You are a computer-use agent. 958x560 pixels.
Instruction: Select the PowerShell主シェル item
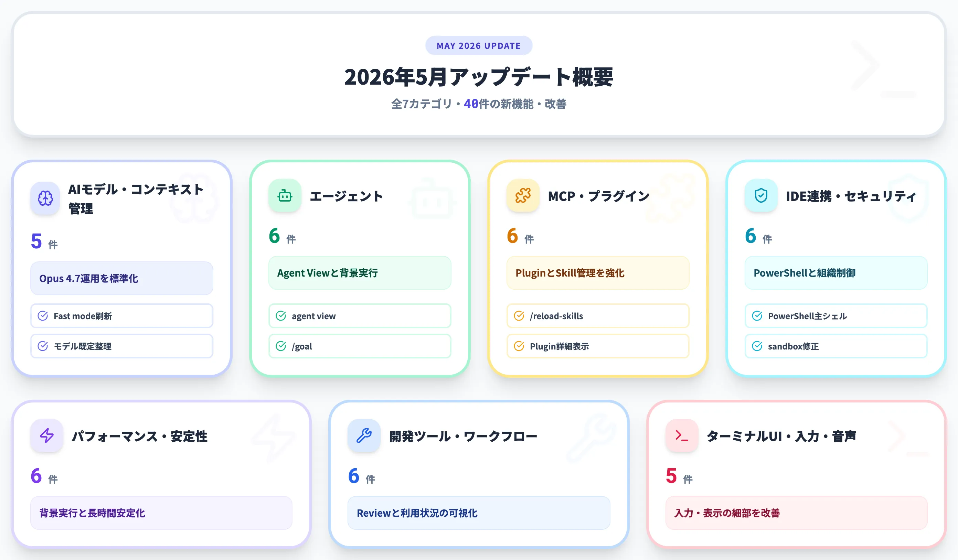[x=836, y=316]
